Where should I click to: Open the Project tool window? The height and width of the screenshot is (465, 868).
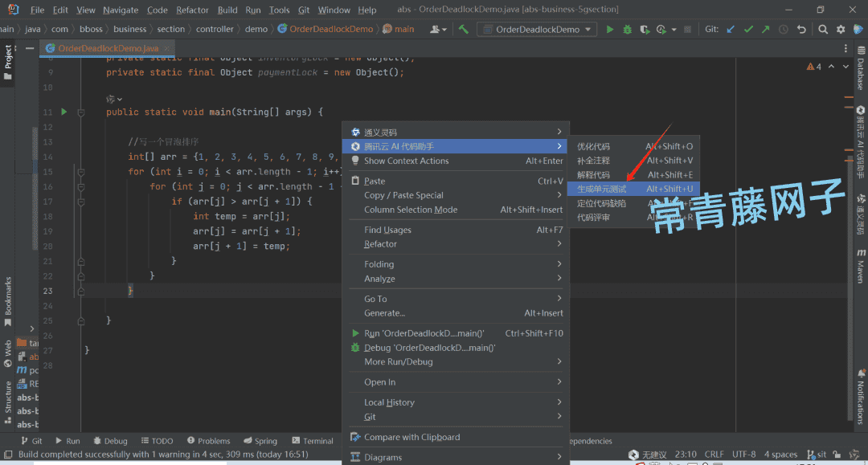click(x=8, y=62)
